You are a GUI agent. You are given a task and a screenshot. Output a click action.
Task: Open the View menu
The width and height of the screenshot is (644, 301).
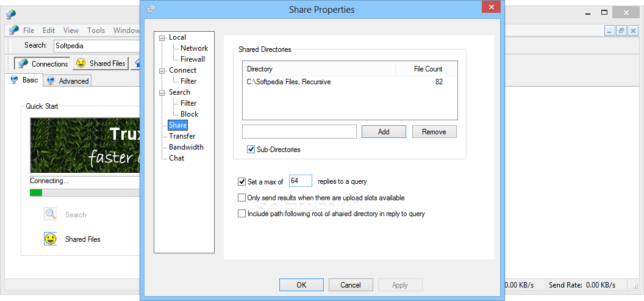(71, 31)
